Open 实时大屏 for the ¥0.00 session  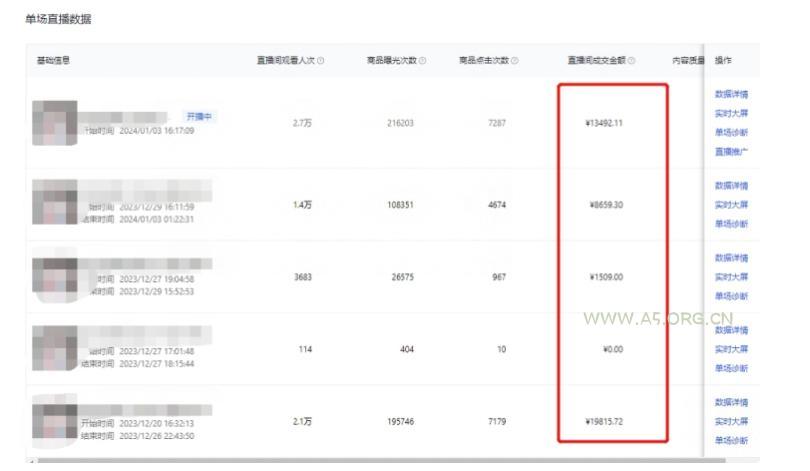tap(731, 349)
